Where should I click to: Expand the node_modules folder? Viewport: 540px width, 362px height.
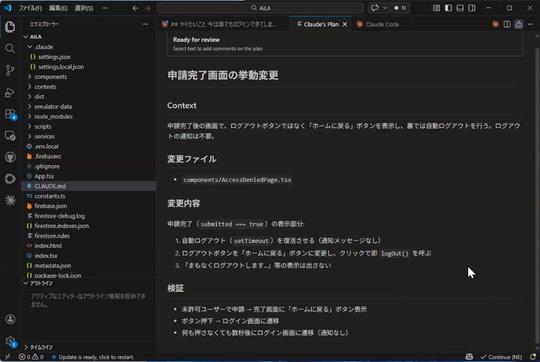pos(29,116)
